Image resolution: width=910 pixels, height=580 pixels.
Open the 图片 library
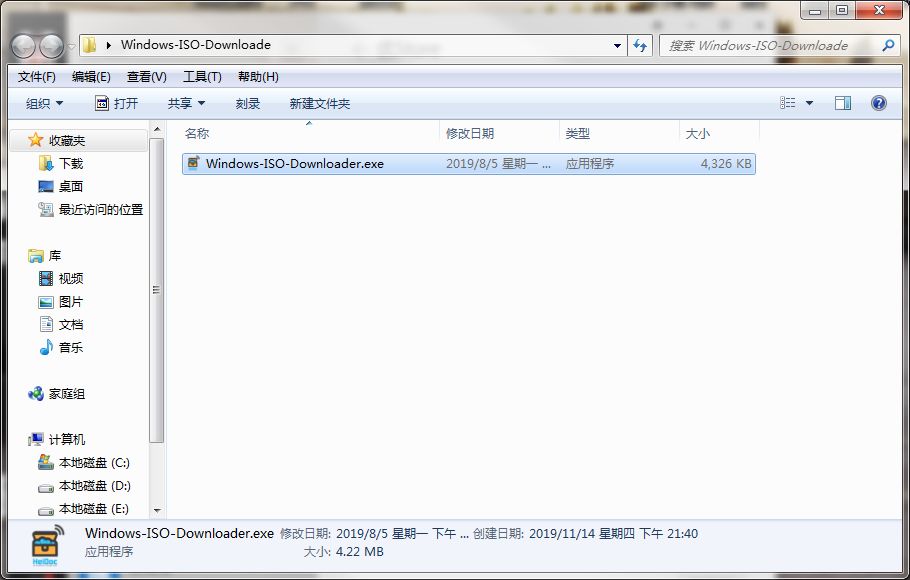71,302
